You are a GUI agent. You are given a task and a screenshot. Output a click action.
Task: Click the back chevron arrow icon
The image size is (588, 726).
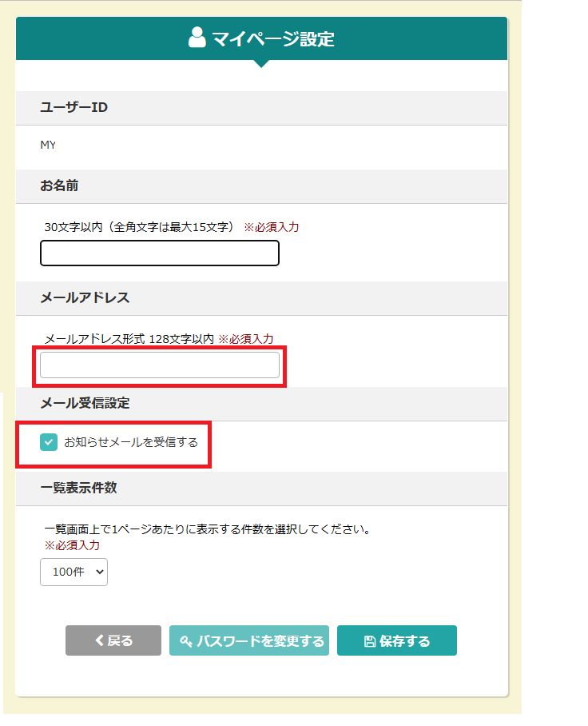(100, 640)
